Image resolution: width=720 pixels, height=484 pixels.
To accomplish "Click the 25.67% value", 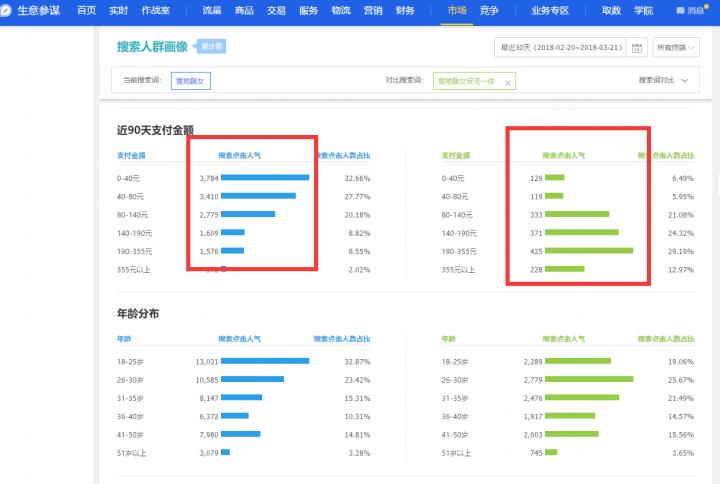I will tap(681, 380).
